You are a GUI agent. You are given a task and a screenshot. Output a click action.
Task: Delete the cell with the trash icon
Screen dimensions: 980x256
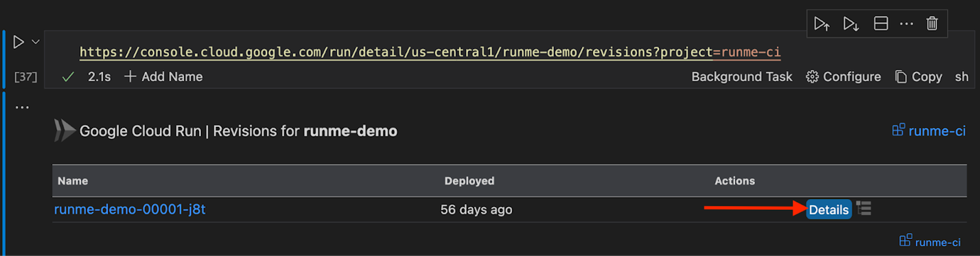click(932, 24)
